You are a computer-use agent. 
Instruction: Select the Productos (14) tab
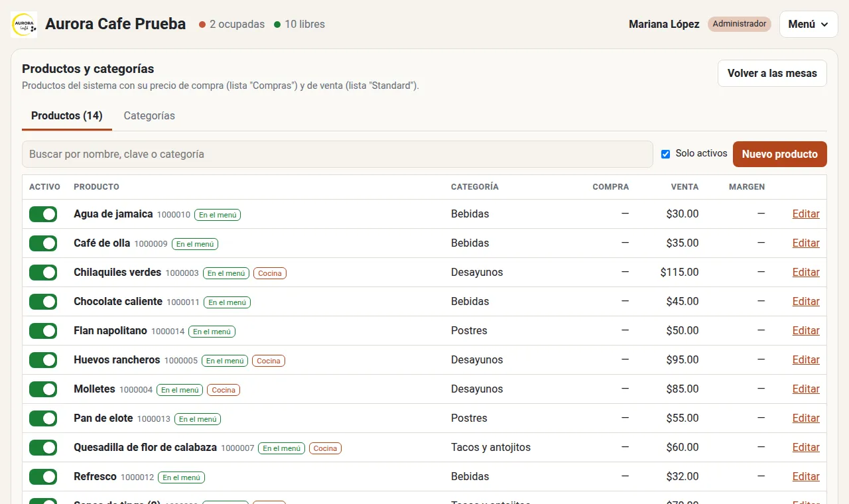point(67,115)
